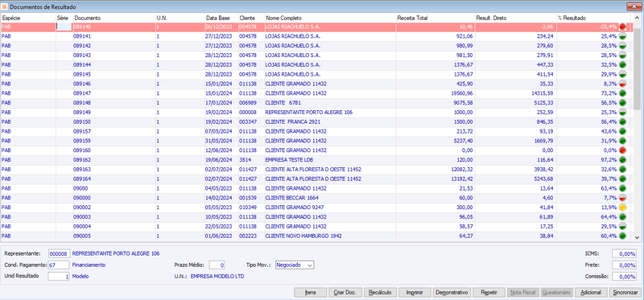Click the green status icon in row 089148
644x300 pixels.
(x=622, y=103)
